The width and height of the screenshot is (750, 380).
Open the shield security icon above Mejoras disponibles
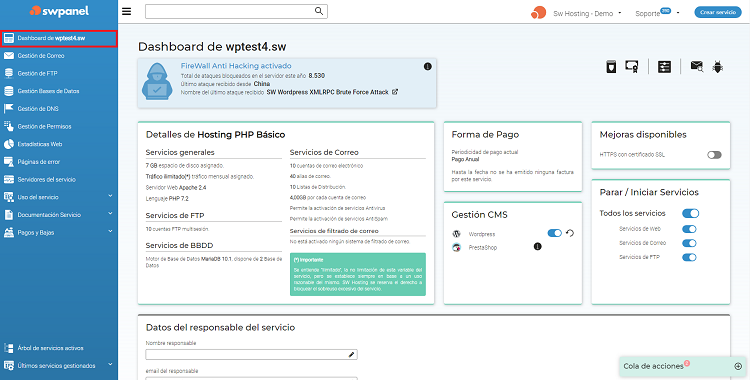pyautogui.click(x=611, y=67)
